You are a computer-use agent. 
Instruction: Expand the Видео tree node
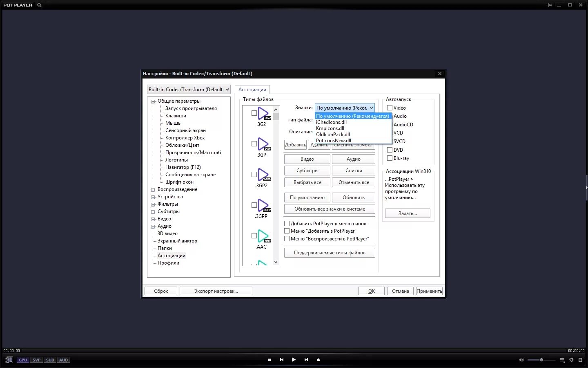pos(153,219)
